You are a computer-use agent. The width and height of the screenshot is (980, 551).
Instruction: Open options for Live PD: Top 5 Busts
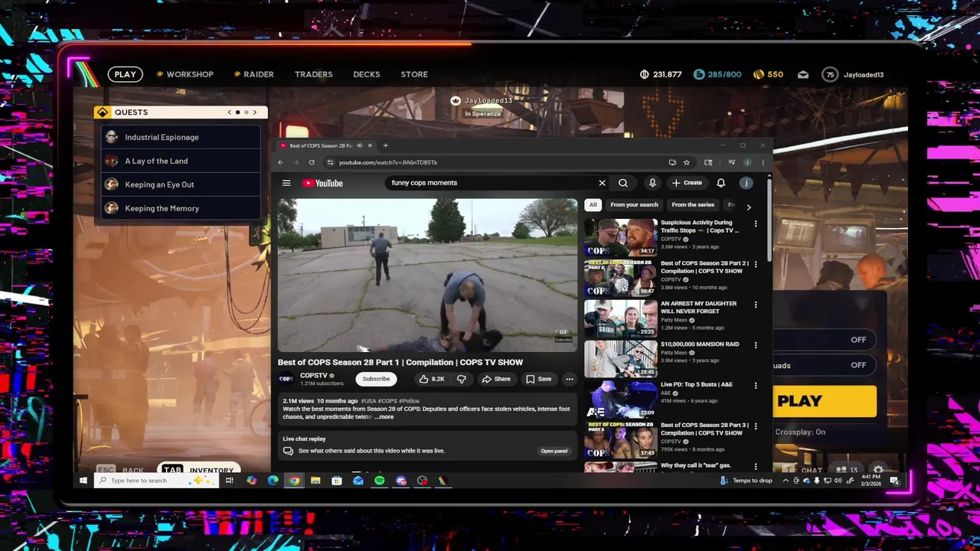click(756, 386)
